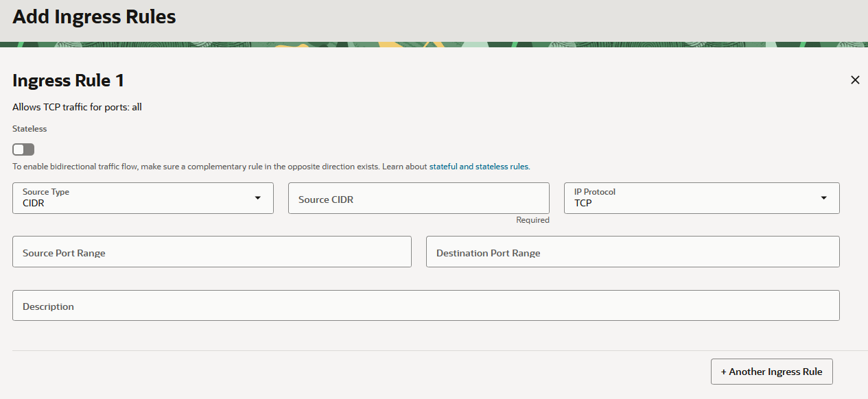Click the Stateless label
Screen dimensions: 868x399
click(x=30, y=128)
